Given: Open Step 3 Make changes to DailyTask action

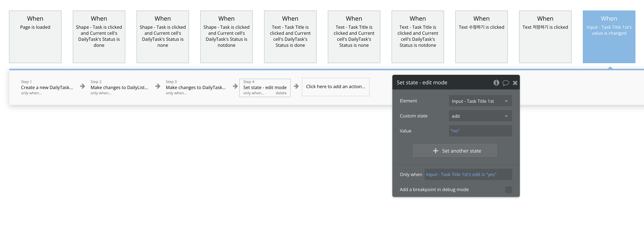Looking at the screenshot, I should (x=195, y=87).
